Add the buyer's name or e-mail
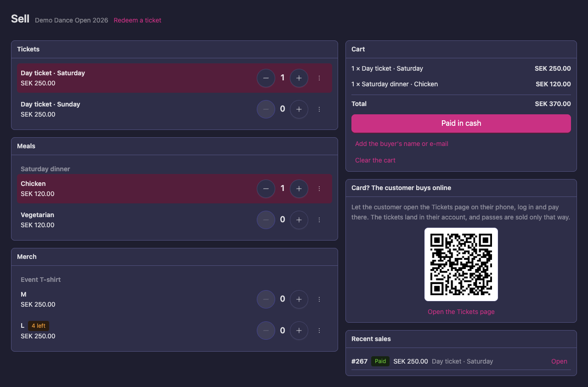The height and width of the screenshot is (387, 588). click(401, 144)
